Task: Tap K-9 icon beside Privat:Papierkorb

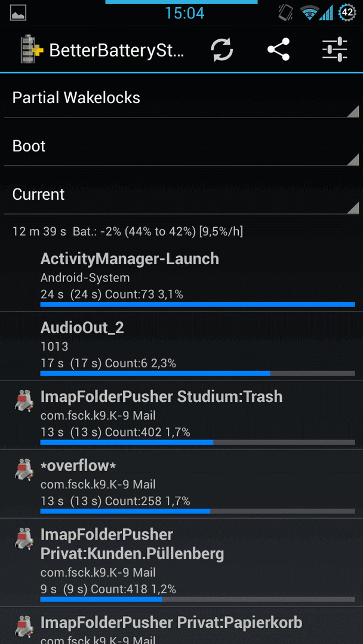Action: (24, 626)
